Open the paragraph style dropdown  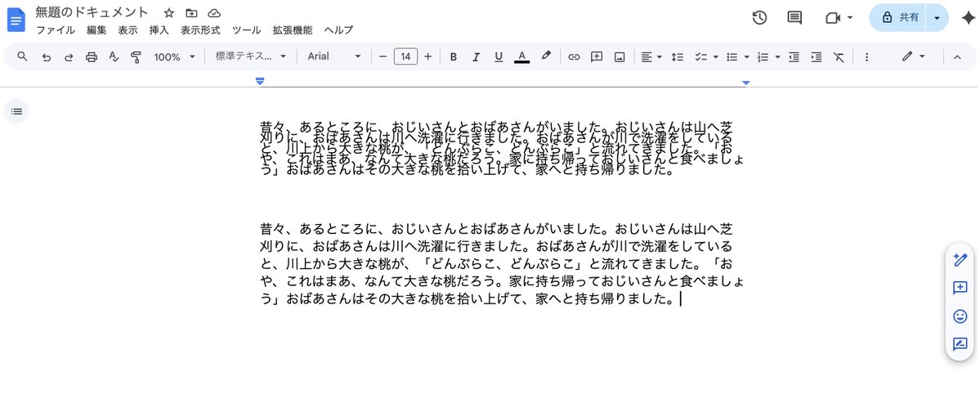click(x=251, y=57)
